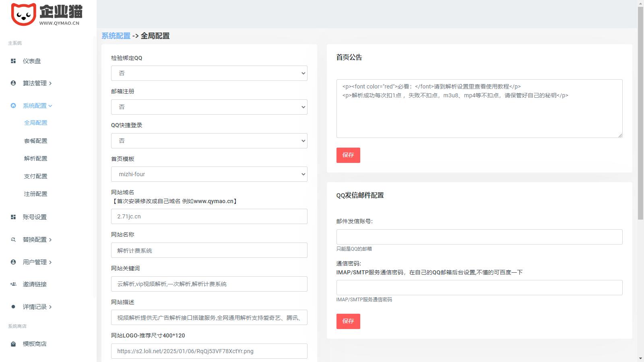Click the 系统配置 breadcrumb link
The height and width of the screenshot is (362, 644).
click(116, 36)
